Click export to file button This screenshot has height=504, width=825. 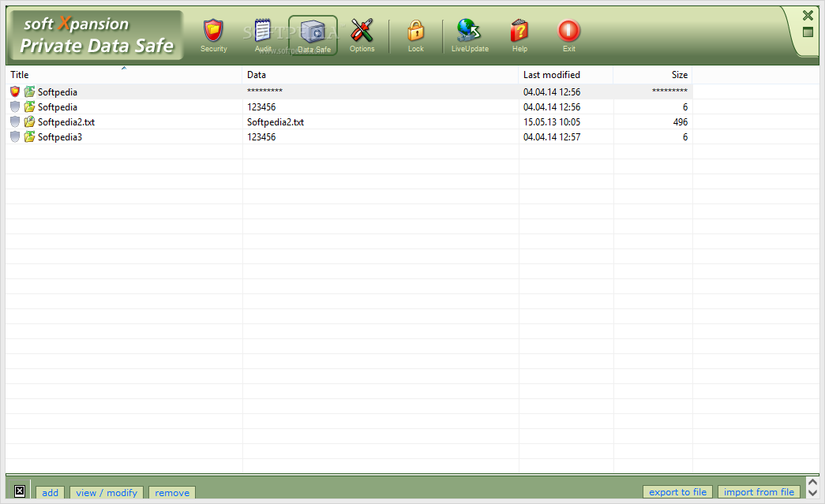coord(677,492)
